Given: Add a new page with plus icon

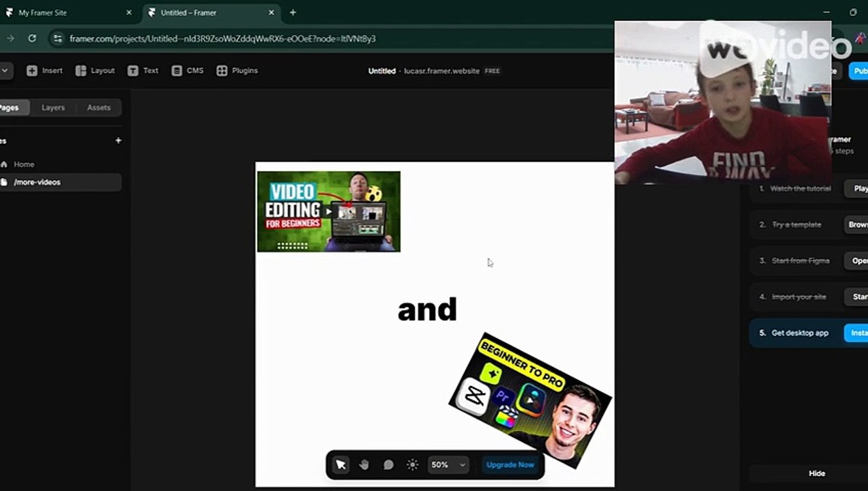Looking at the screenshot, I should [x=118, y=140].
